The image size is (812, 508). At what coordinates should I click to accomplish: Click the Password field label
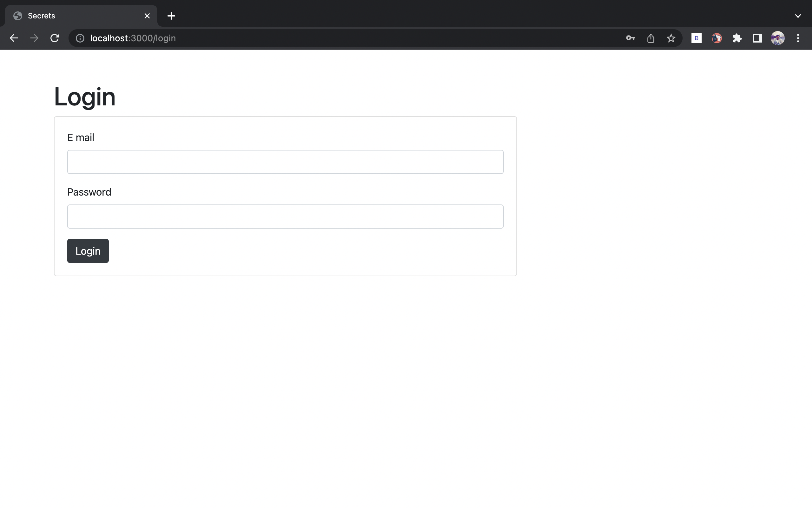click(89, 192)
